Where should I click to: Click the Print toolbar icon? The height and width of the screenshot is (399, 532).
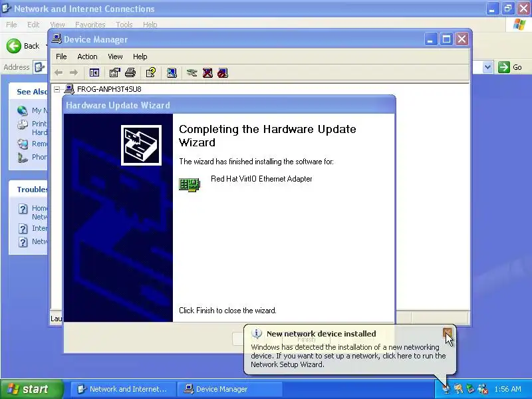tap(130, 72)
